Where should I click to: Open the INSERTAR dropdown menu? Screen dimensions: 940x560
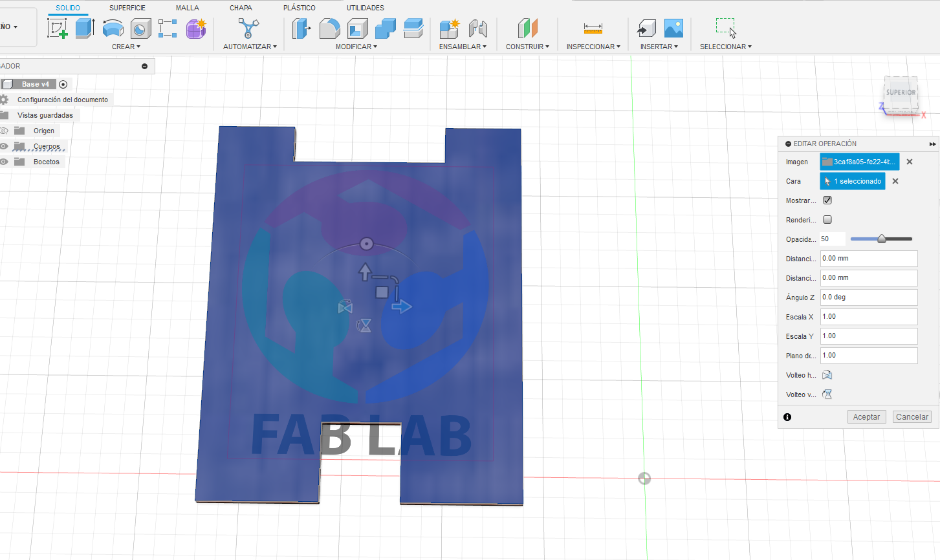[x=659, y=47]
